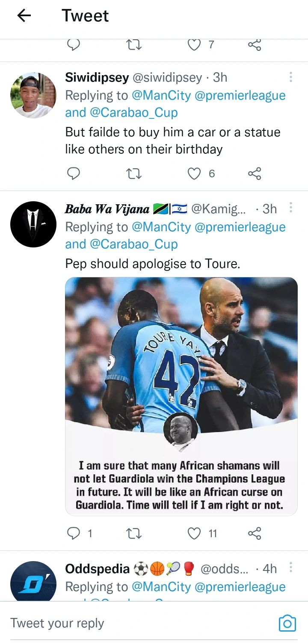
Task: Open replies on Baba Wa Vijana's tweet
Action: click(74, 533)
